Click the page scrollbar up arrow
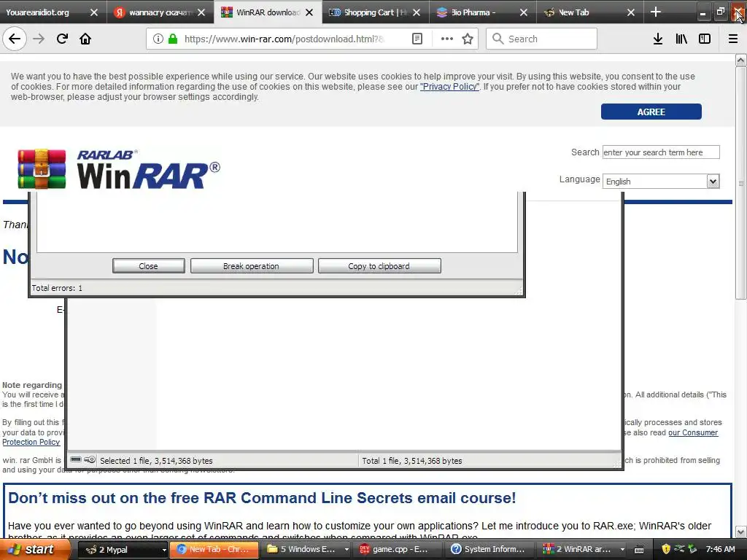The height and width of the screenshot is (560, 747). (740, 60)
